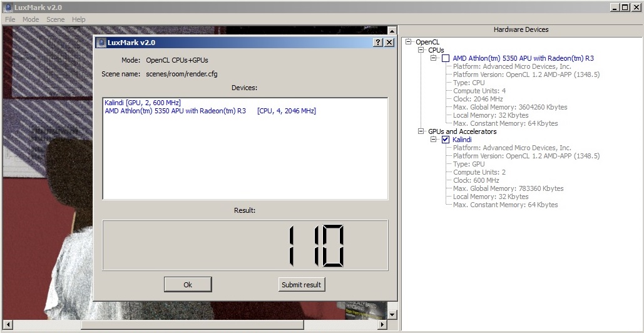
Task: Minimize the LuxMark main window
Action: [615, 8]
